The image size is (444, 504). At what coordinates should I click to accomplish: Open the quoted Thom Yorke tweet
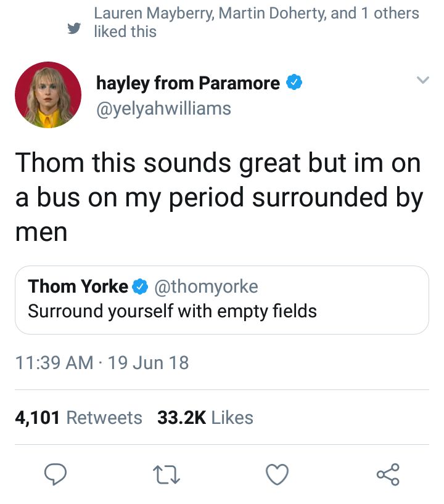click(x=221, y=300)
